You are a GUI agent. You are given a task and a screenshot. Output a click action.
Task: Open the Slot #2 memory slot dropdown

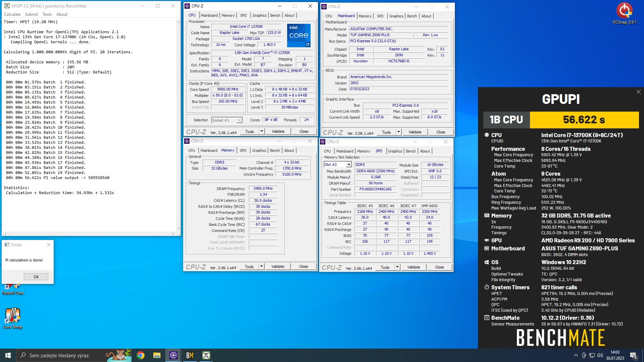click(337, 165)
